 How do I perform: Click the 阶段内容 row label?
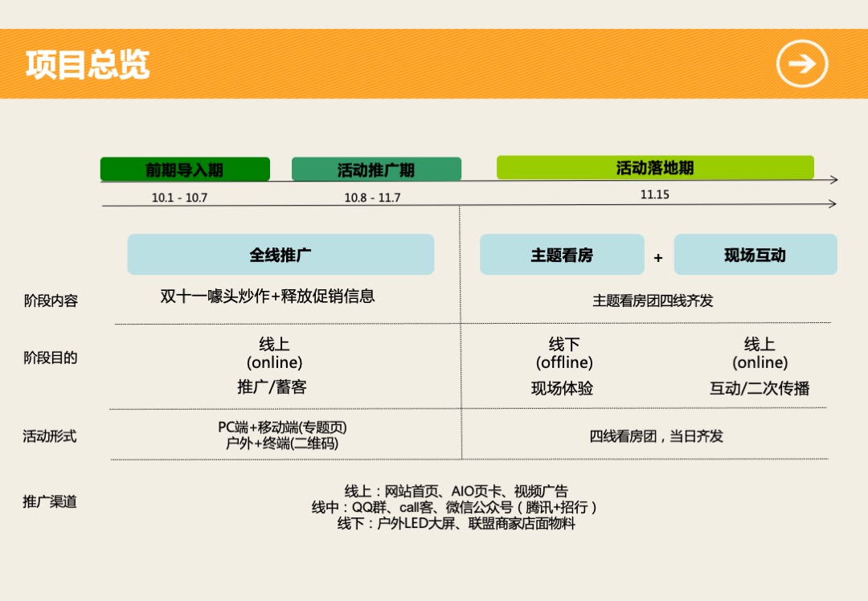click(x=49, y=300)
